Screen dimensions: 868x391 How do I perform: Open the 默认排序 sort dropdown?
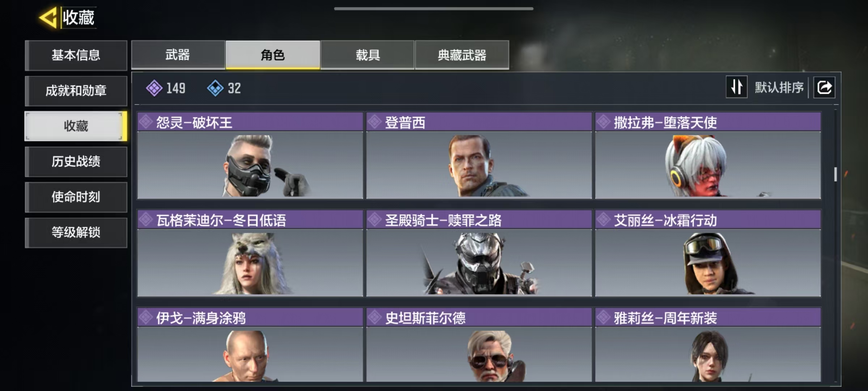tap(779, 88)
